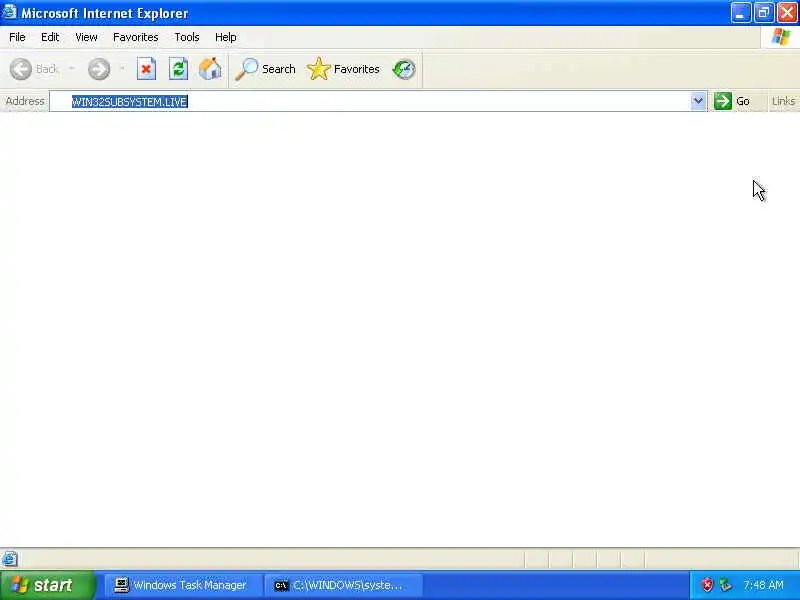Minimize the Internet Explorer window
This screenshot has height=600, width=800.
[x=740, y=13]
